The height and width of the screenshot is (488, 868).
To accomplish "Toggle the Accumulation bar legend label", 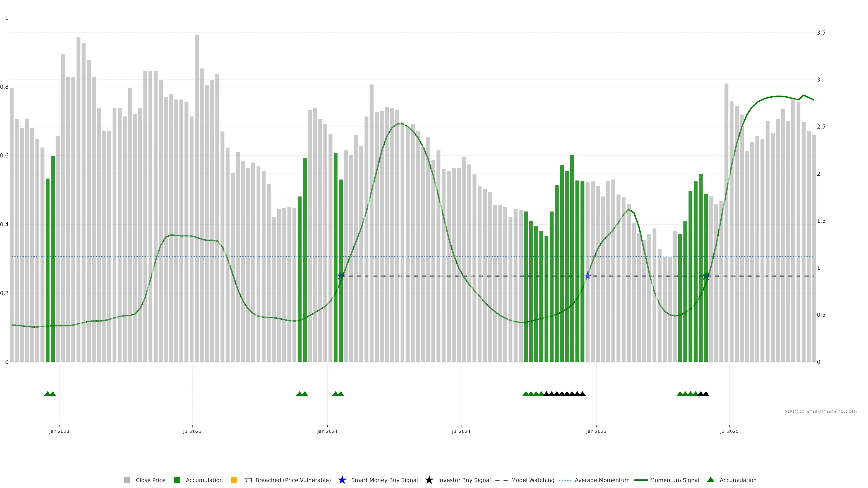I will coord(204,480).
